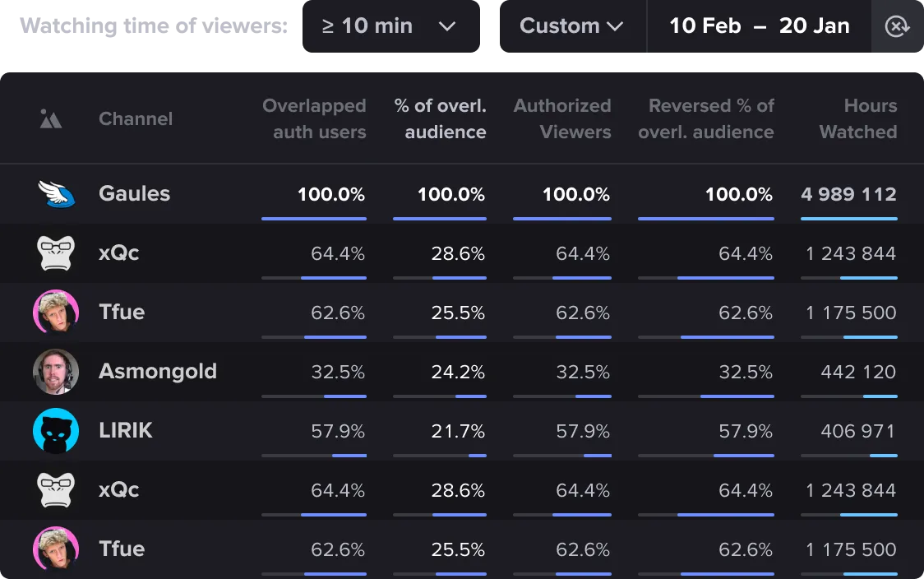Reset the date range with the clock icon

[897, 26]
